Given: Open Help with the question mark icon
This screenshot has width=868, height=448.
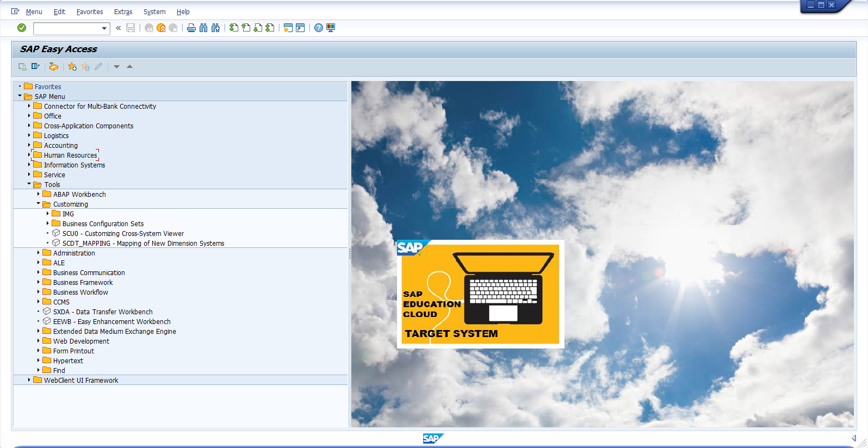Looking at the screenshot, I should point(319,28).
